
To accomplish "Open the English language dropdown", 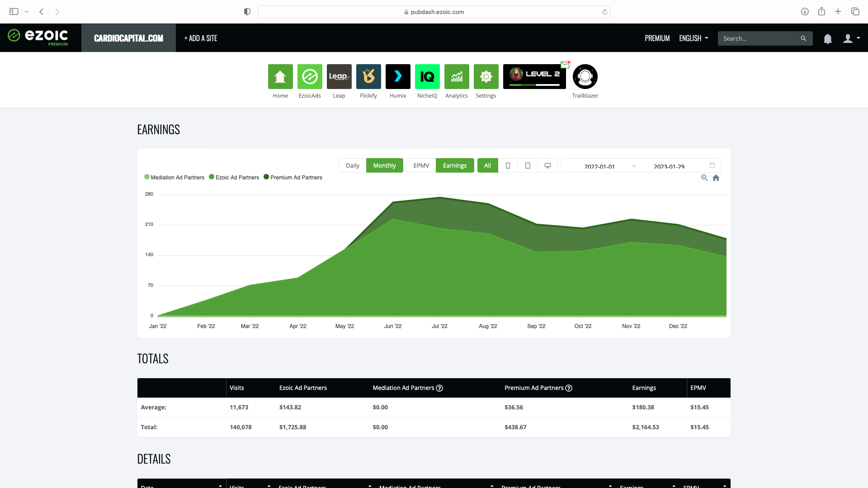I will click(693, 38).
